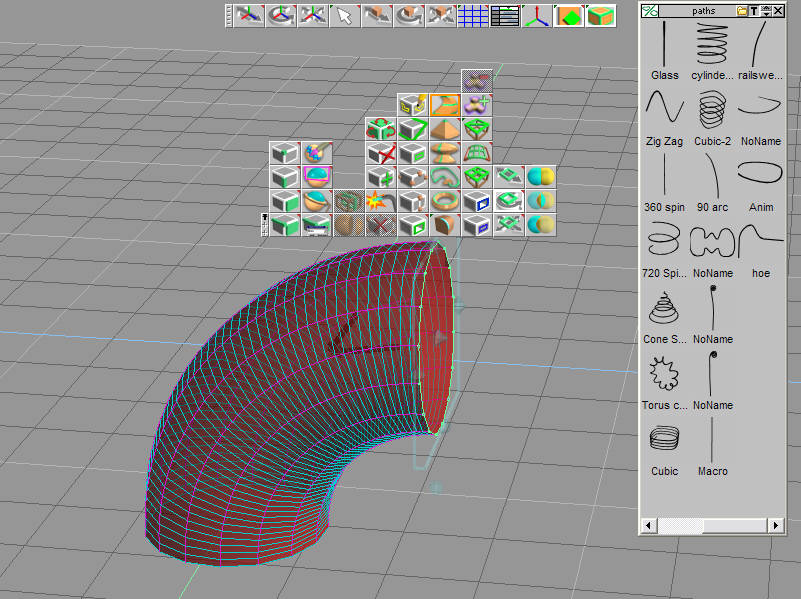This screenshot has height=599, width=801.
Task: Click the highlighted orange sweep tool
Action: tap(445, 105)
